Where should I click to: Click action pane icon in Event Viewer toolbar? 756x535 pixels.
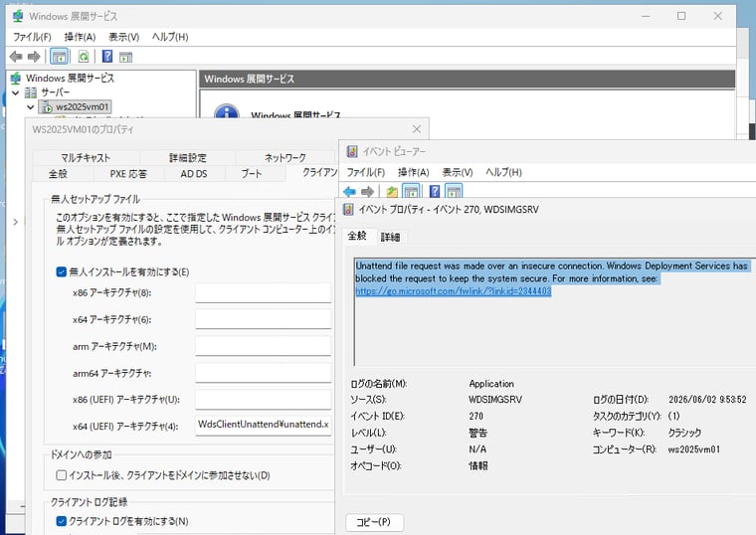[454, 191]
